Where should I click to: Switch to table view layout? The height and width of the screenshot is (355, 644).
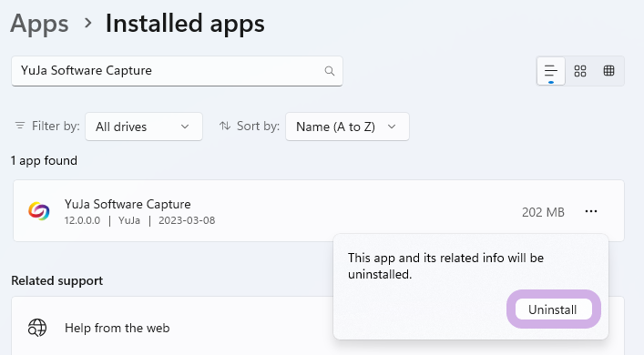click(608, 71)
